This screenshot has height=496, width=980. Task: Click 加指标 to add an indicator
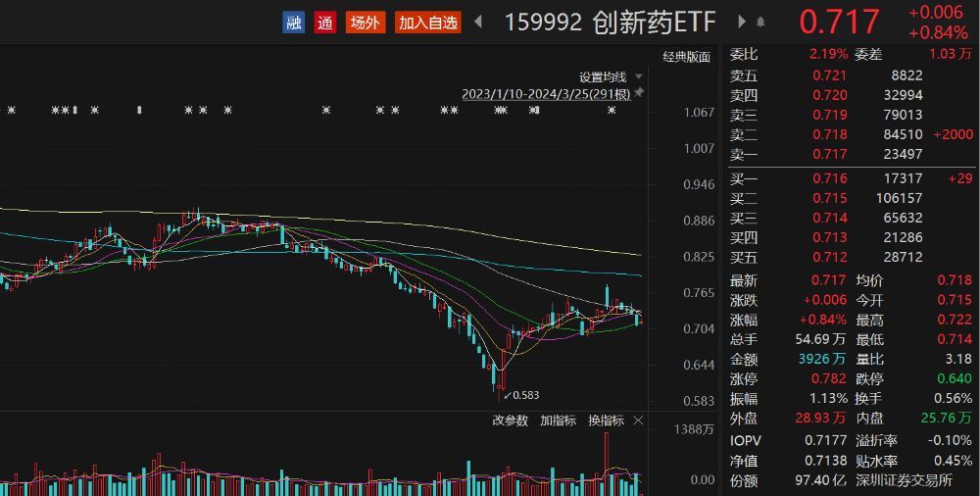[x=558, y=421]
